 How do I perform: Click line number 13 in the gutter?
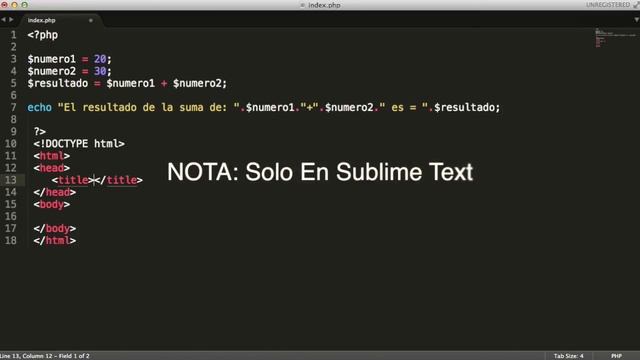pos(11,180)
